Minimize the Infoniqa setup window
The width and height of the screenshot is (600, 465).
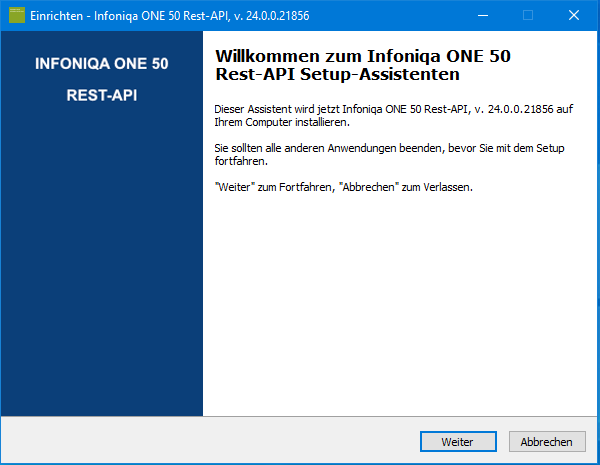(483, 15)
